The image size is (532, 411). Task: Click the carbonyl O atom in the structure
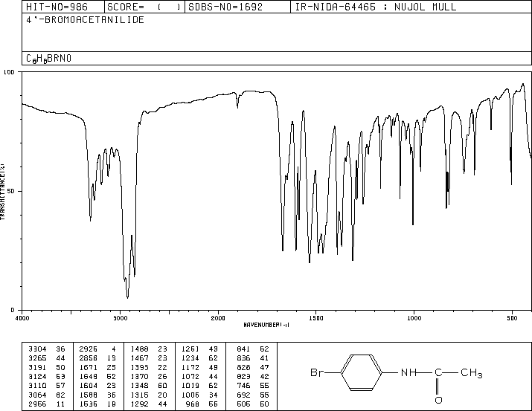[x=438, y=400]
